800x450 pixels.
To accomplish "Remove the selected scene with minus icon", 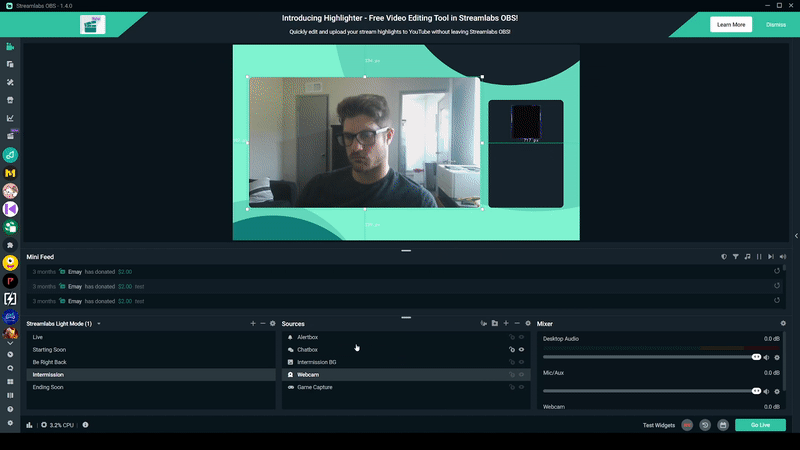I will pos(263,323).
